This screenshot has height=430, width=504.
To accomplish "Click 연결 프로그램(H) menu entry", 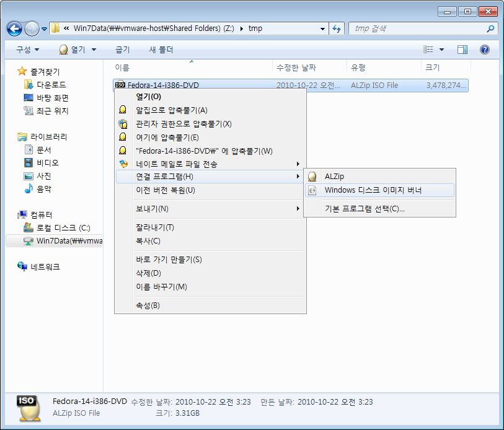I will pyautogui.click(x=210, y=177).
